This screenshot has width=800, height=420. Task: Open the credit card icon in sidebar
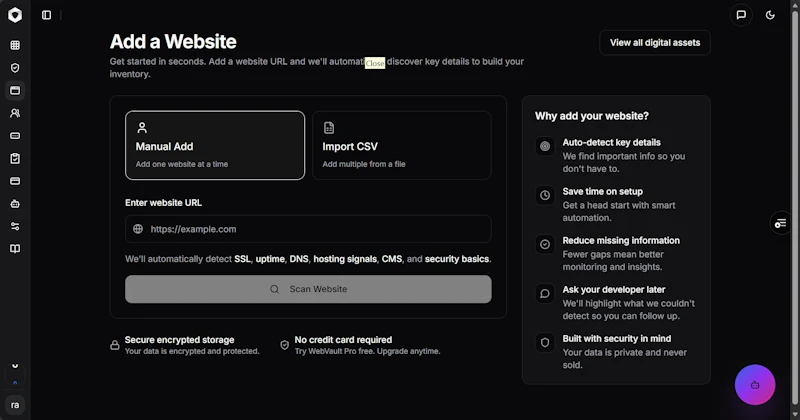[x=15, y=181]
